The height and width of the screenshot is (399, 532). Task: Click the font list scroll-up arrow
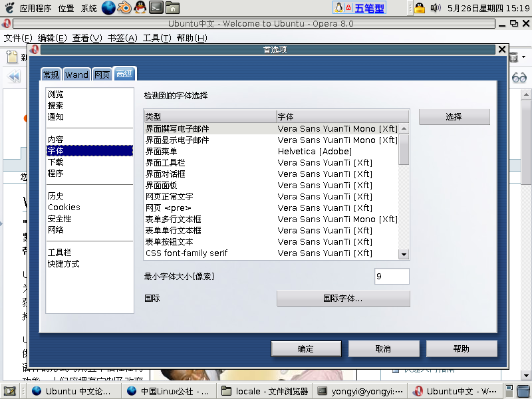pos(404,128)
